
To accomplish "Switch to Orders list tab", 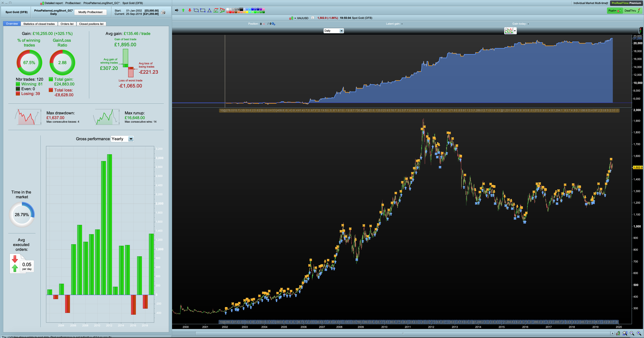I will 67,24.
